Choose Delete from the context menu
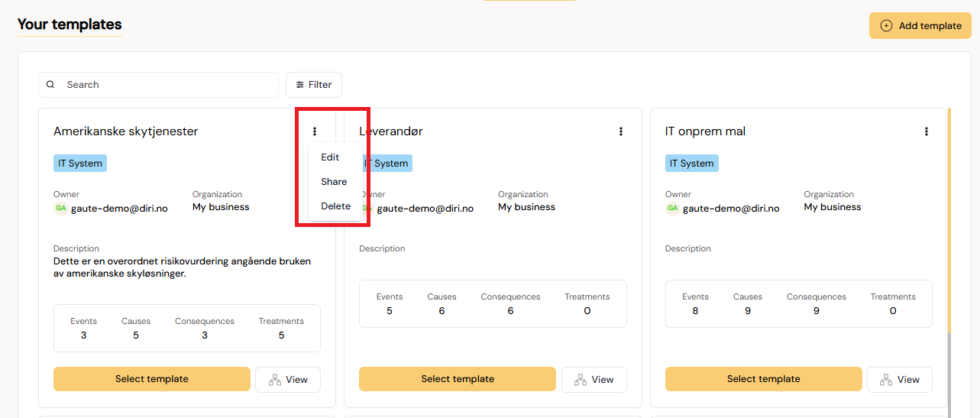The width and height of the screenshot is (980, 418). [x=336, y=206]
